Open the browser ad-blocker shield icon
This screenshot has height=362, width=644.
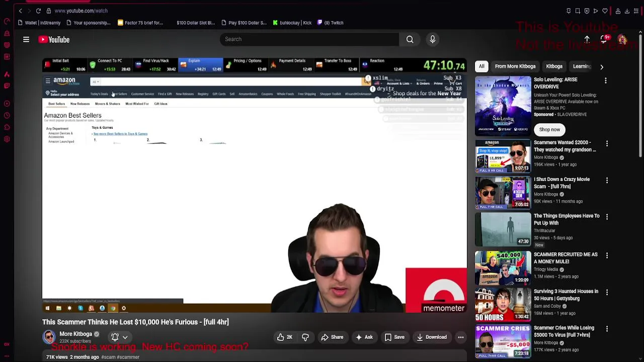click(587, 11)
